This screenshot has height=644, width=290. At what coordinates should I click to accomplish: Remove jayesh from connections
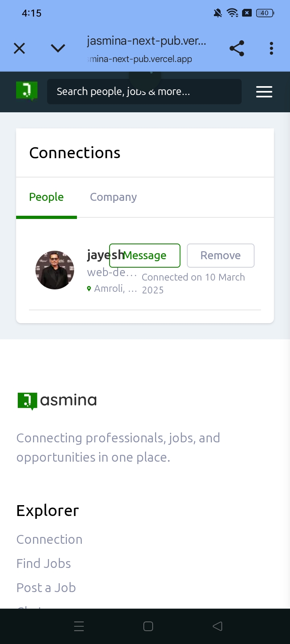(x=221, y=256)
